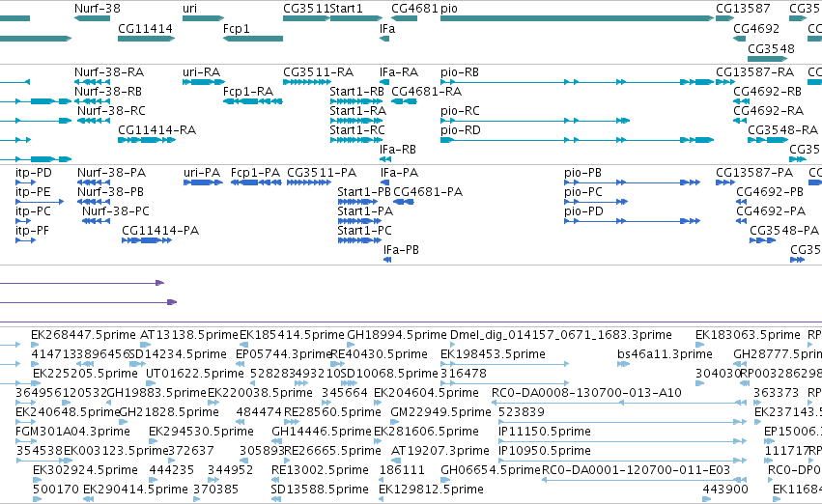
Task: Click the itp-PC protein label
Action: click(33, 211)
